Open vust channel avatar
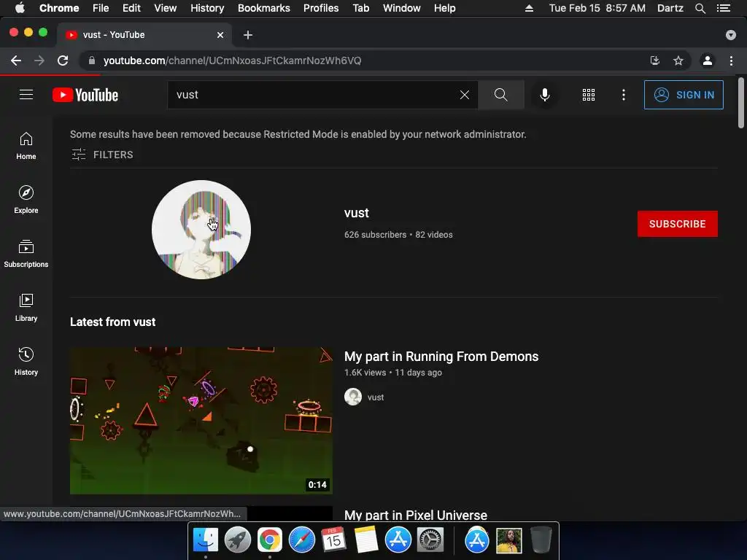 click(x=201, y=230)
